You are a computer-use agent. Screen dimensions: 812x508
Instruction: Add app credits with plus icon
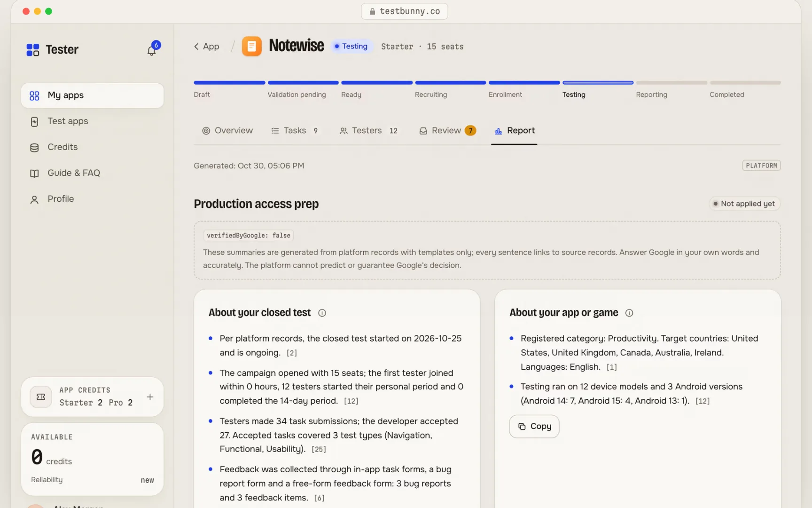pos(150,397)
